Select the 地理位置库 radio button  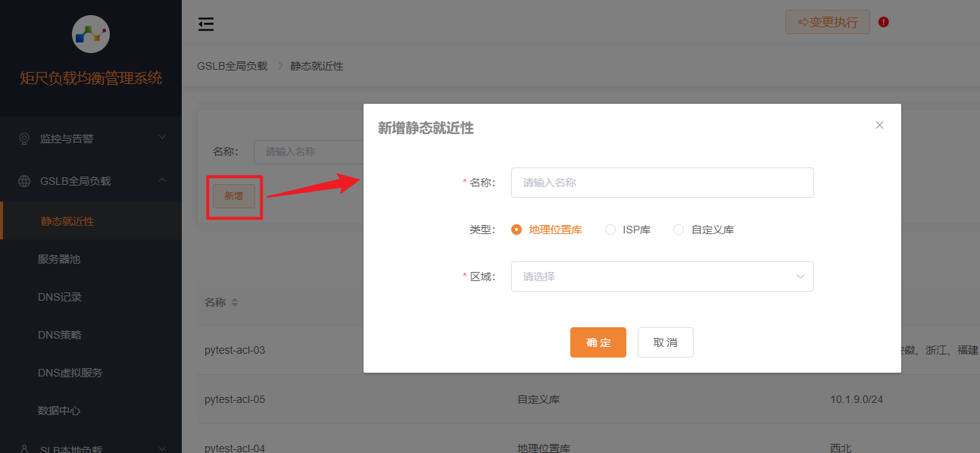(x=516, y=229)
